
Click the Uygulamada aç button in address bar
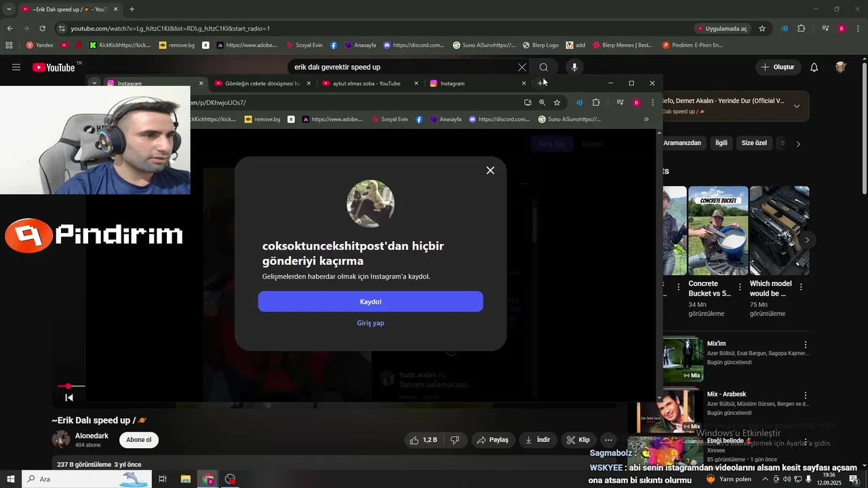point(722,28)
